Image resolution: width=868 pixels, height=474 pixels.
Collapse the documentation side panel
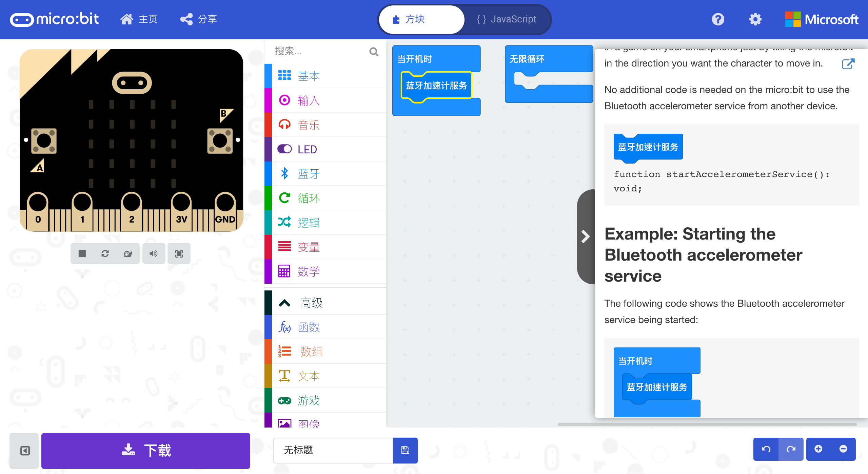click(585, 236)
